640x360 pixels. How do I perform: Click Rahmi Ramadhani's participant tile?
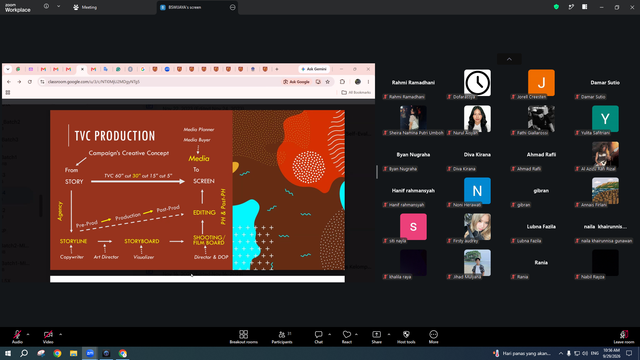(413, 84)
